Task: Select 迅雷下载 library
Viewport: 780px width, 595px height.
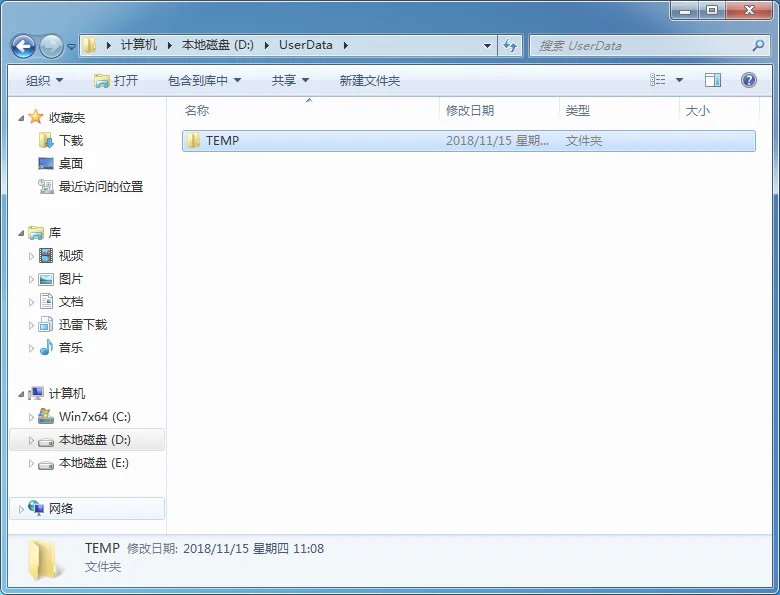Action: pyautogui.click(x=82, y=325)
